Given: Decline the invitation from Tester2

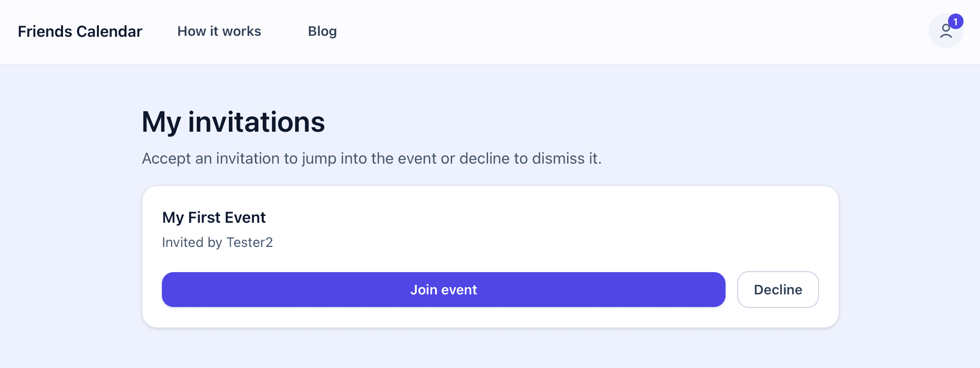Looking at the screenshot, I should tap(778, 289).
